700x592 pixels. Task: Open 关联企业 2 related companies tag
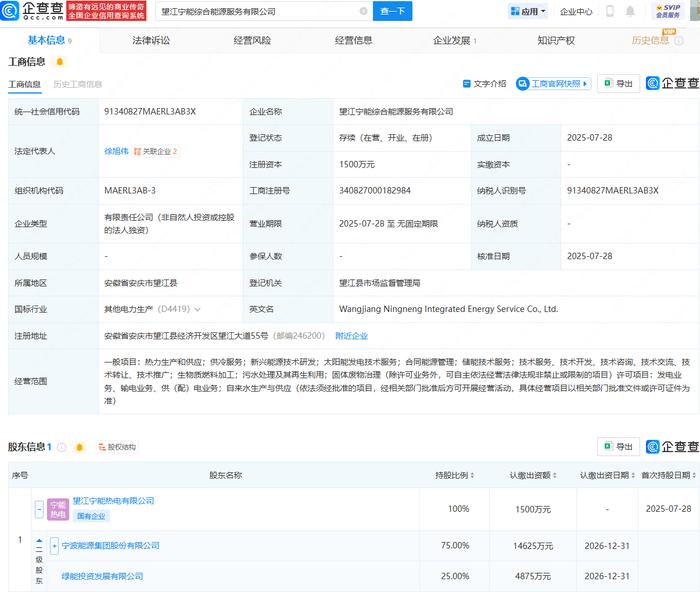156,151
